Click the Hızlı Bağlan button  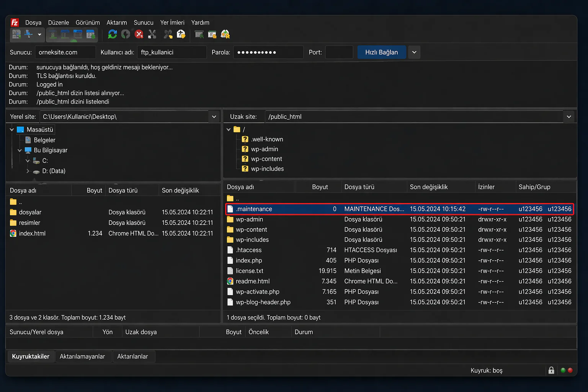(x=381, y=52)
